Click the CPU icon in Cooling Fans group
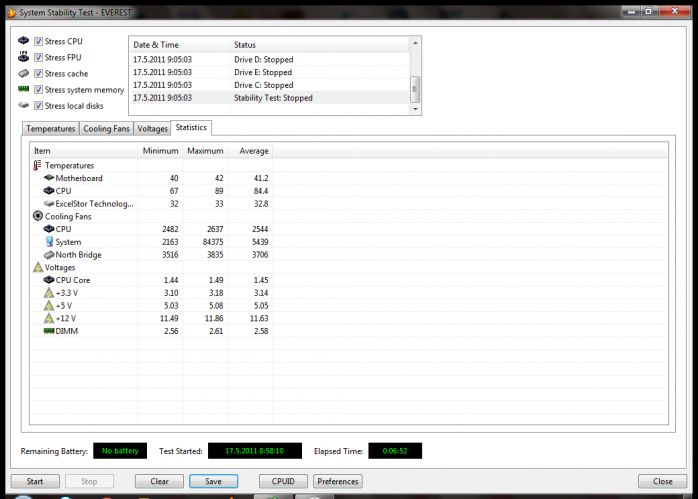The height and width of the screenshot is (499, 698). pyautogui.click(x=49, y=229)
